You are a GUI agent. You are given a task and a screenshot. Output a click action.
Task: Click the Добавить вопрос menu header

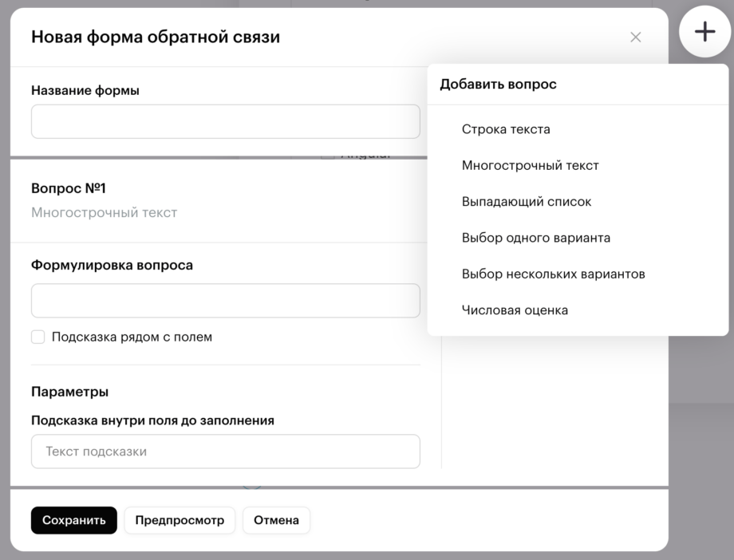498,85
